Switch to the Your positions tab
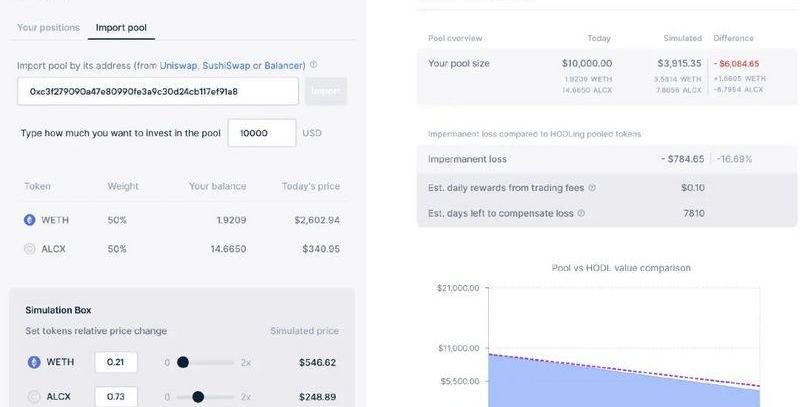The width and height of the screenshot is (800, 407). [x=48, y=27]
